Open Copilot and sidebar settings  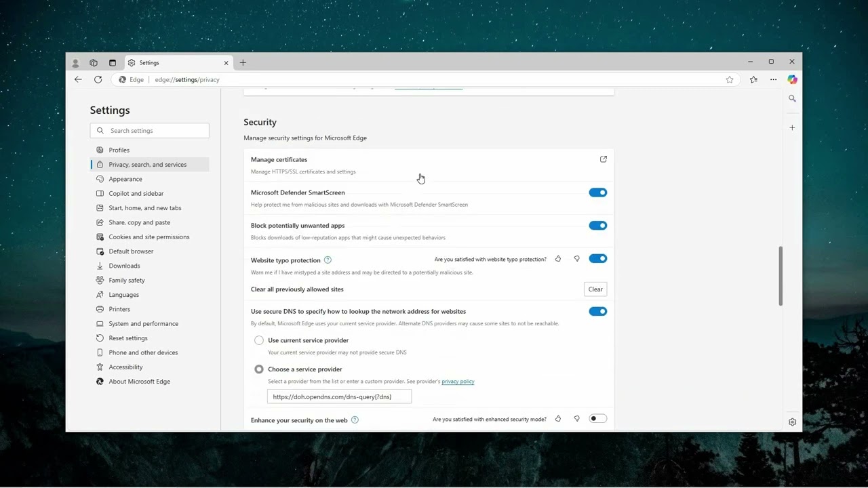coord(149,193)
